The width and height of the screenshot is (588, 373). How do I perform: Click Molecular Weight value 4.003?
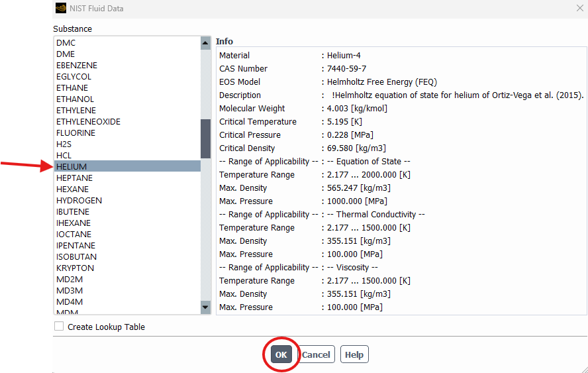357,109
